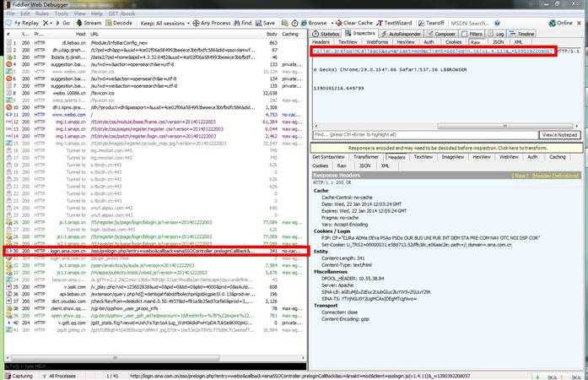
Task: Open the Keep: All sessions dropdown
Action: pos(165,24)
